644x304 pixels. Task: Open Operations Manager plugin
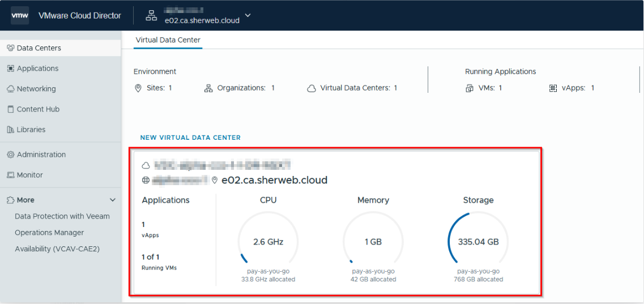click(x=49, y=233)
